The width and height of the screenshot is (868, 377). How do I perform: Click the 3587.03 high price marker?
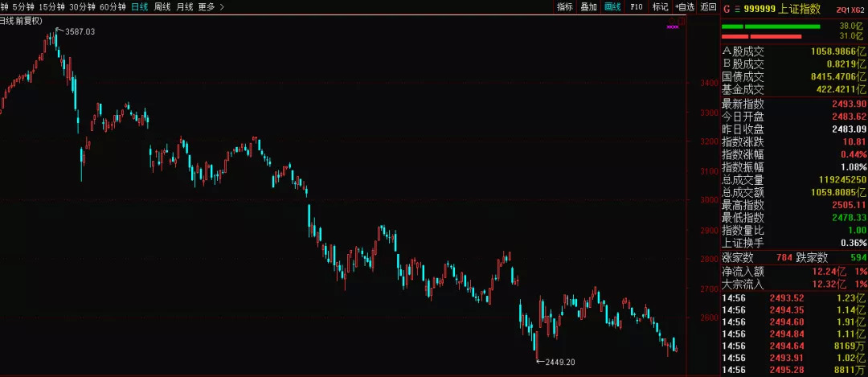coord(80,32)
